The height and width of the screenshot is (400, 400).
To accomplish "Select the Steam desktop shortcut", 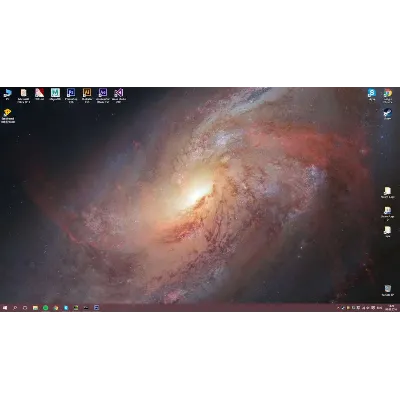I will point(387,114).
